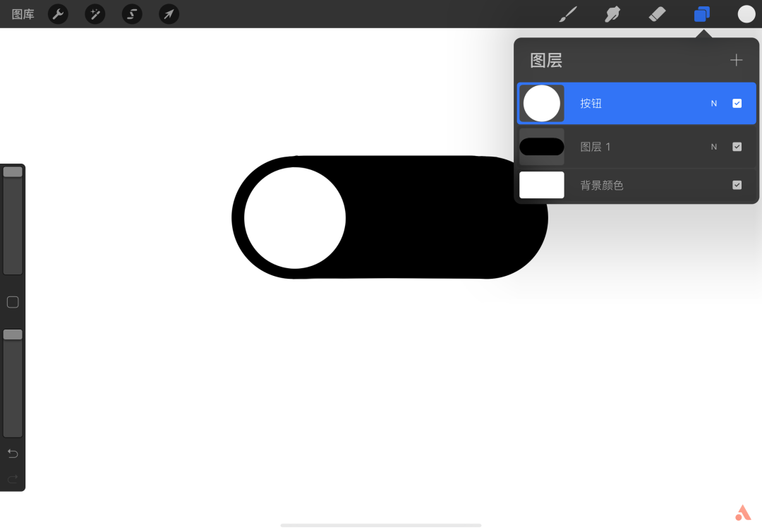Add a new layer with plus
The image size is (762, 532).
point(736,60)
